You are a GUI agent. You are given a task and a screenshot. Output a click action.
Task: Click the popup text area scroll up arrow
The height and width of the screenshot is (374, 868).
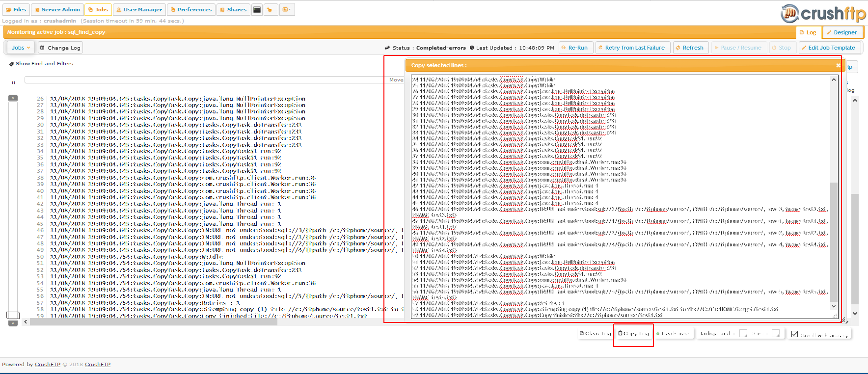coord(834,80)
